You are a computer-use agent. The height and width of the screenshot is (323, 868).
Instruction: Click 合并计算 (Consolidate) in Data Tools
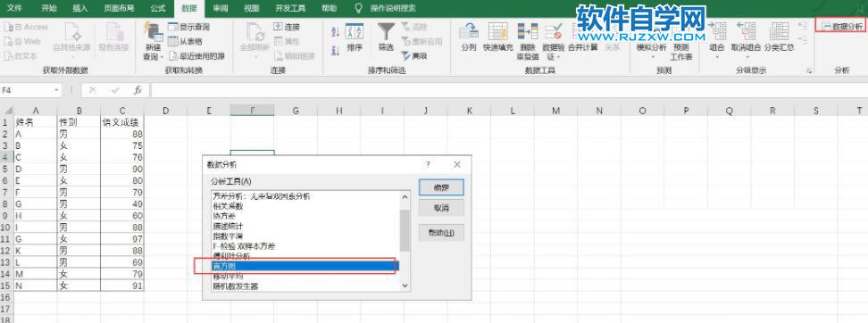click(582, 47)
